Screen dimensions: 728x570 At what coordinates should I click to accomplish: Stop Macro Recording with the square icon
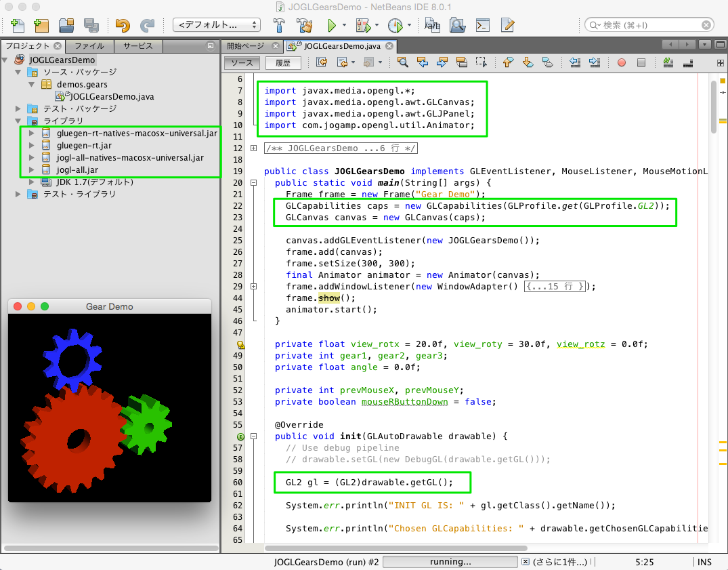(x=641, y=62)
